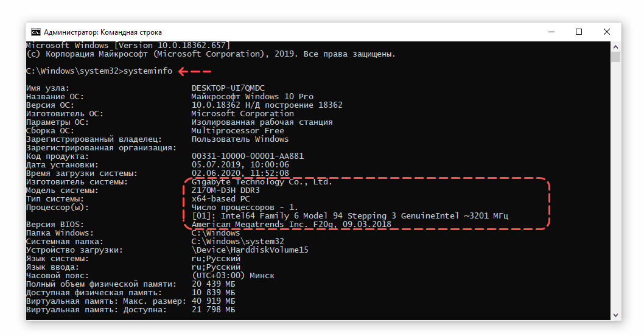Image resolution: width=644 pixels, height=336 pixels.
Task: Maximize the Command Prompt window
Action: point(579,32)
